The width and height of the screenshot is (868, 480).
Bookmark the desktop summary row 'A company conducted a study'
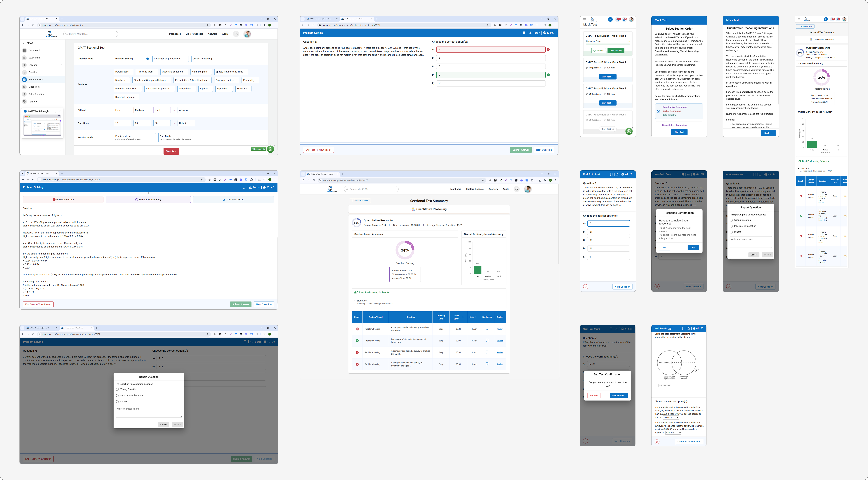(487, 329)
